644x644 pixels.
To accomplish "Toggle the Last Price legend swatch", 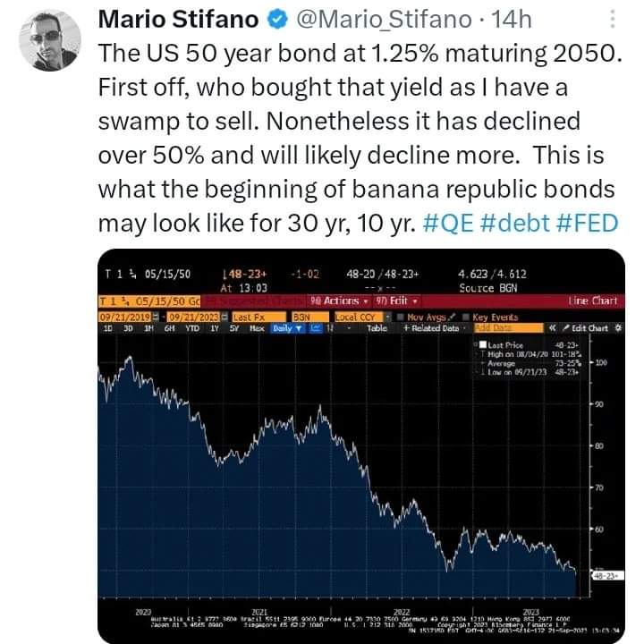I will pyautogui.click(x=483, y=344).
